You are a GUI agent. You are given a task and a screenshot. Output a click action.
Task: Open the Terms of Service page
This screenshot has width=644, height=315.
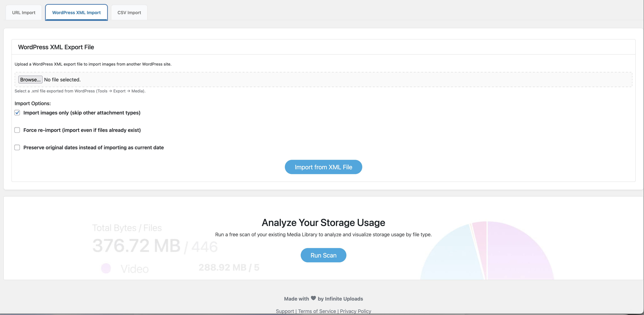(x=317, y=311)
